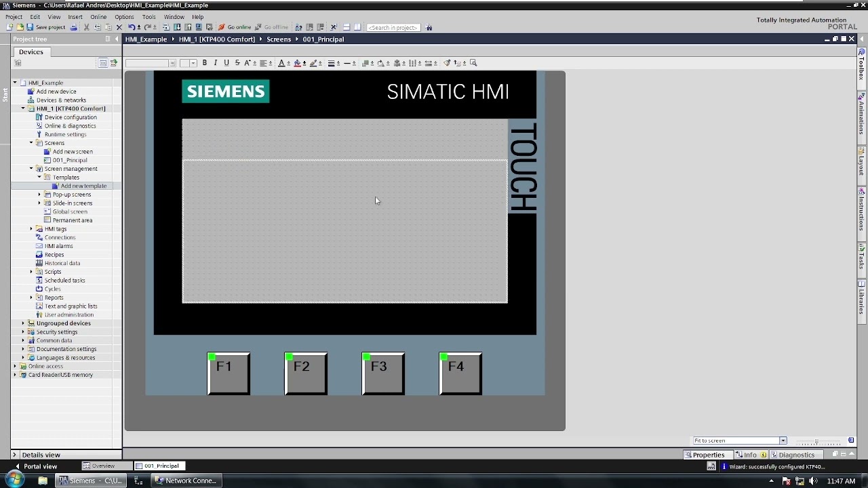Click the Save project button
The image size is (868, 488).
pyautogui.click(x=45, y=27)
